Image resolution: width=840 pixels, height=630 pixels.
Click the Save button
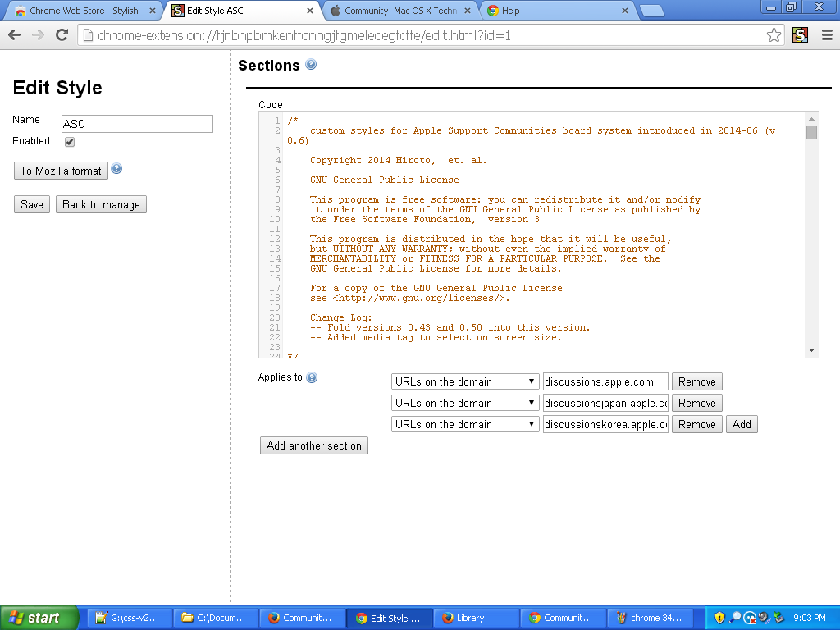(x=32, y=204)
